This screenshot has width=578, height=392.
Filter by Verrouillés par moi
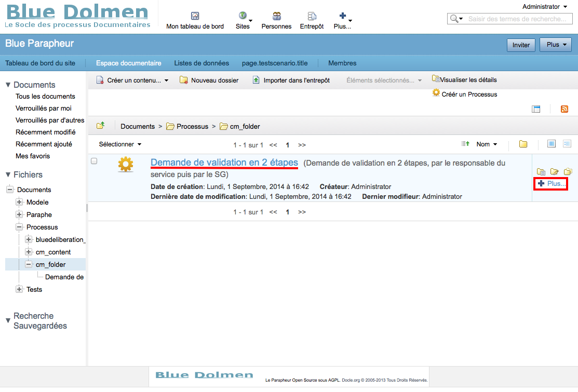44,109
